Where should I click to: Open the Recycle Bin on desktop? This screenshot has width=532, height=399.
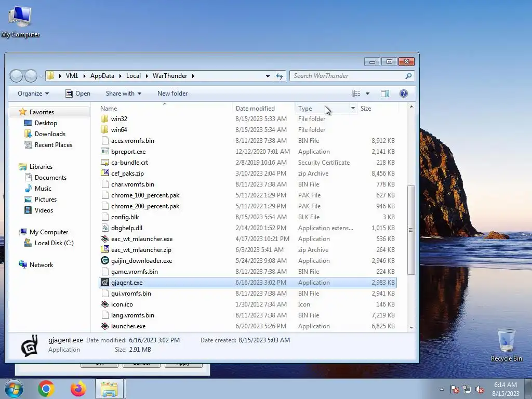pyautogui.click(x=506, y=345)
